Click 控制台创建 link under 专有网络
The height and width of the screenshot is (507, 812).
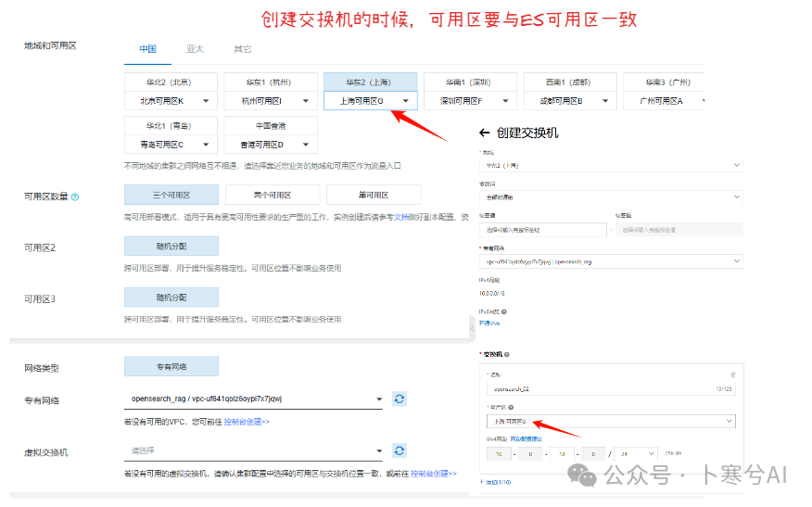pyautogui.click(x=247, y=422)
